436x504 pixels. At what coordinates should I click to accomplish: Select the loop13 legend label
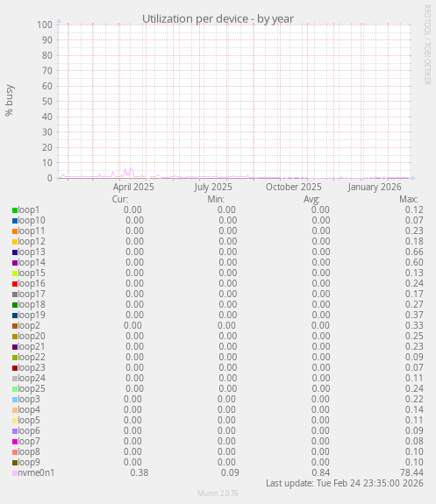pos(32,252)
